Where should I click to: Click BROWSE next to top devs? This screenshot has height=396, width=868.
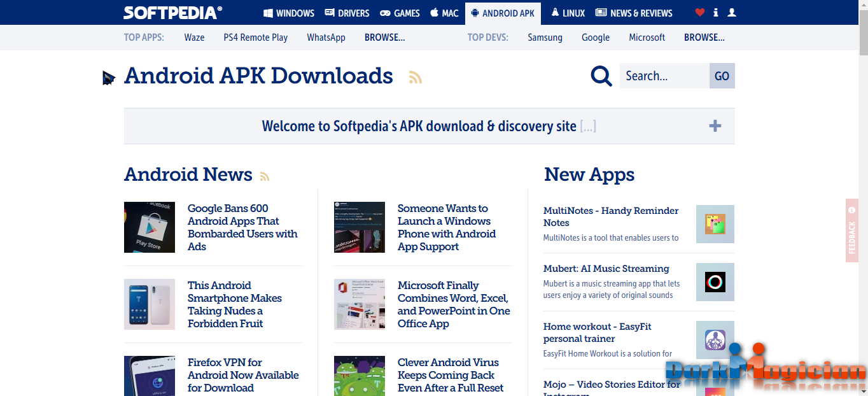704,38
